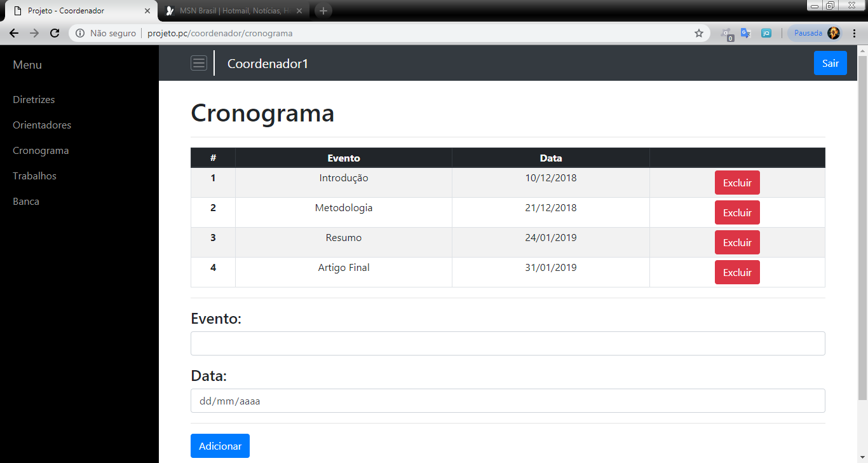This screenshot has height=463, width=868.
Task: Select the Projeto - Coordenador tab
Action: point(81,11)
